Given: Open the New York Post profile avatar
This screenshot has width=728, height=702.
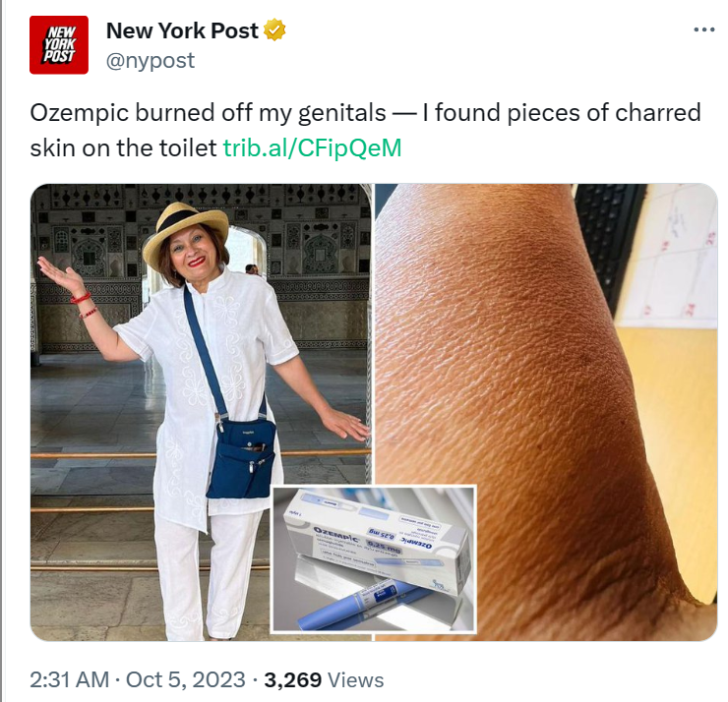Looking at the screenshot, I should [58, 44].
